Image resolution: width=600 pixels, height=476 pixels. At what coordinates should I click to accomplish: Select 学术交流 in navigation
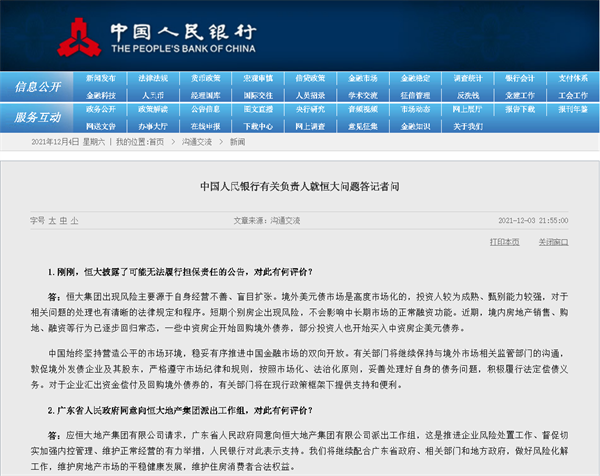pyautogui.click(x=363, y=95)
